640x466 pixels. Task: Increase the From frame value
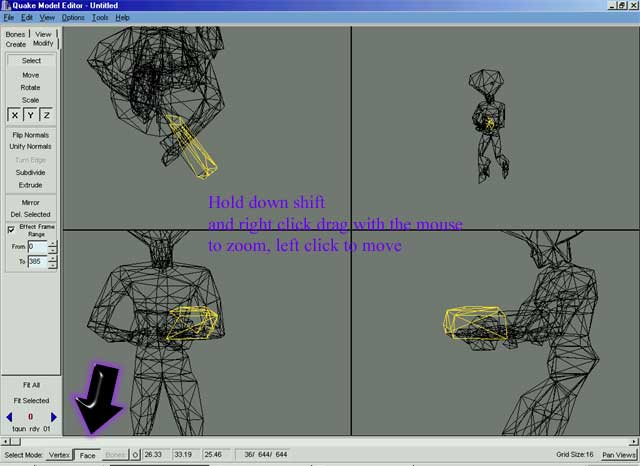pyautogui.click(x=52, y=243)
